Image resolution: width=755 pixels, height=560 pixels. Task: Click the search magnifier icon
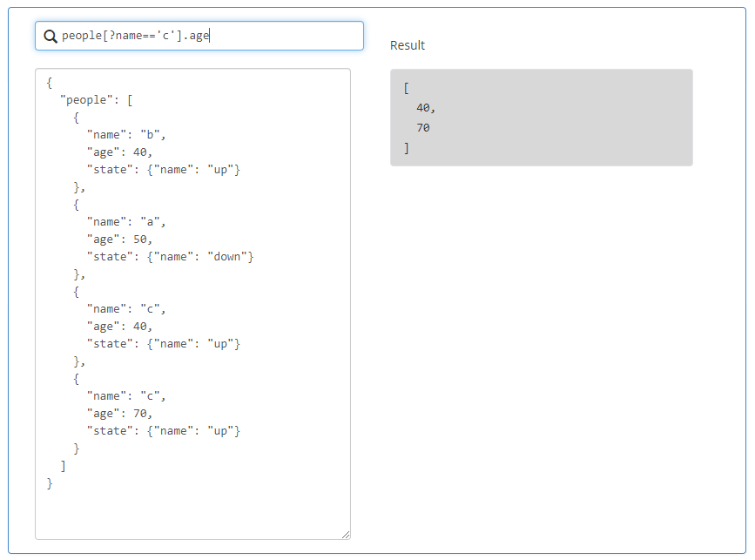51,36
